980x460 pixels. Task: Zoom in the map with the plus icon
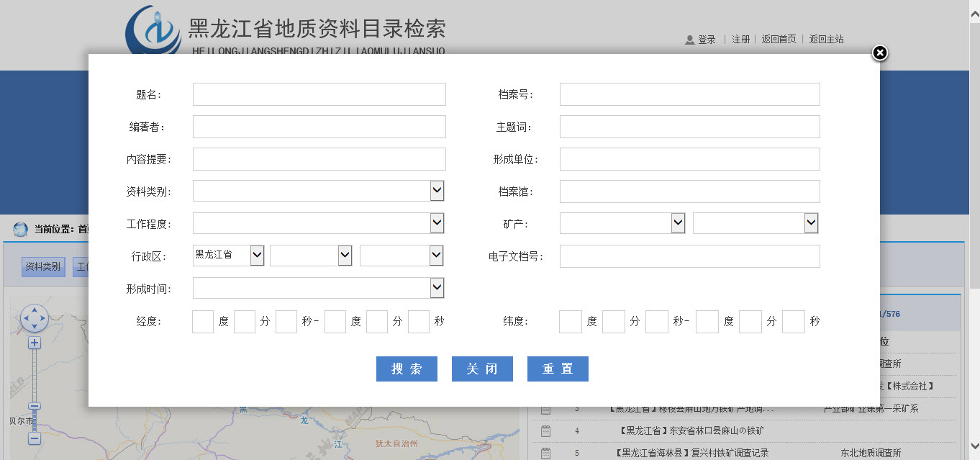34,343
